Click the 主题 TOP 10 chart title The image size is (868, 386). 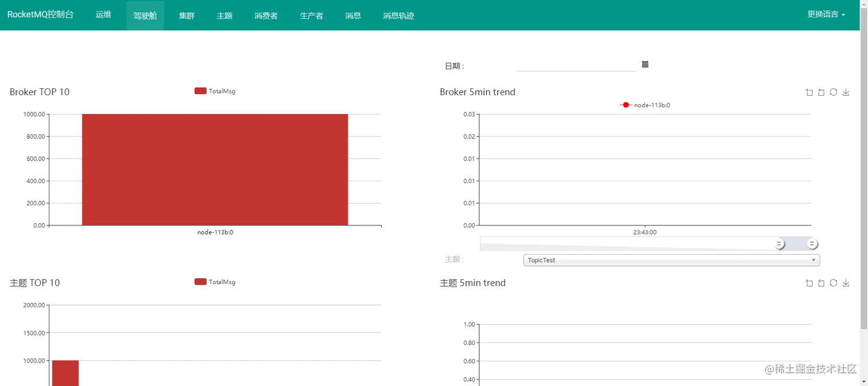[x=34, y=283]
